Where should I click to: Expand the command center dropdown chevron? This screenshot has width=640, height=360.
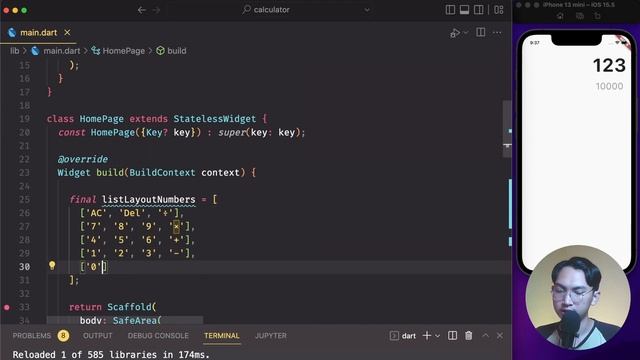pos(367,10)
